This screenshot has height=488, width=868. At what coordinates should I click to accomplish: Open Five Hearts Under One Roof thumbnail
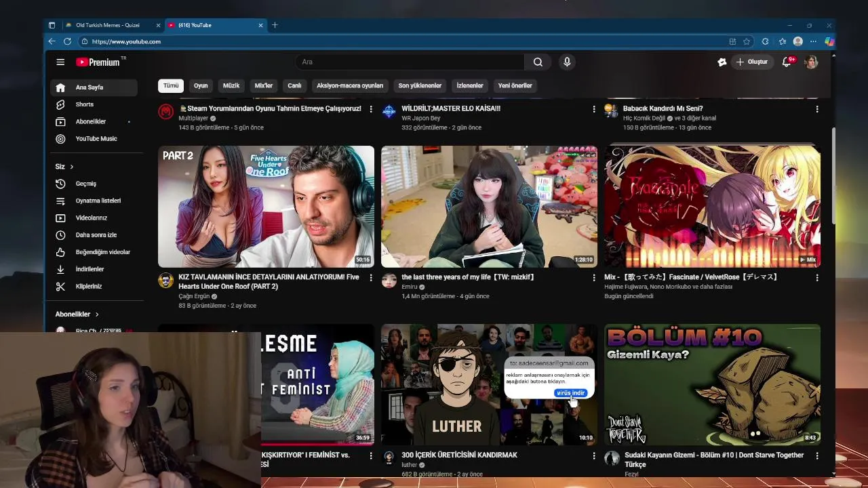pos(266,207)
